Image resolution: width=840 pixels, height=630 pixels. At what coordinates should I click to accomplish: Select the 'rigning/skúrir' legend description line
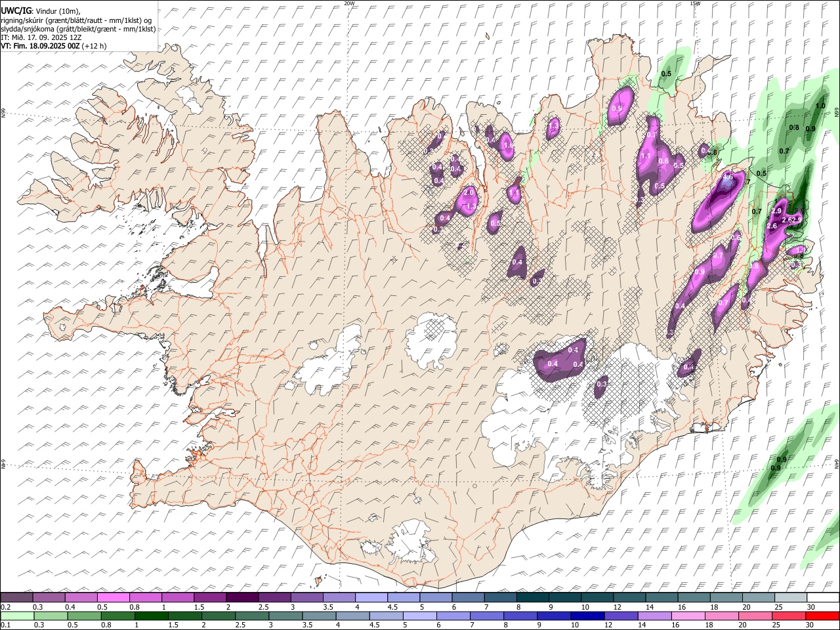click(x=76, y=20)
